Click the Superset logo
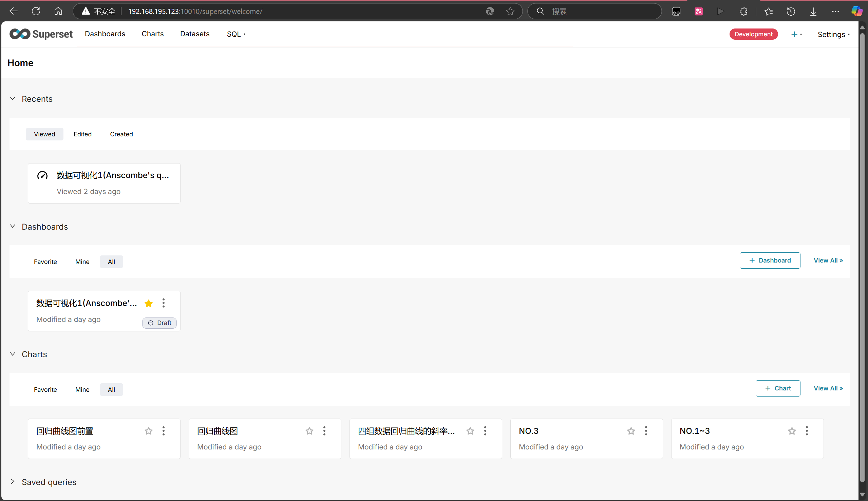The height and width of the screenshot is (501, 868). (41, 34)
